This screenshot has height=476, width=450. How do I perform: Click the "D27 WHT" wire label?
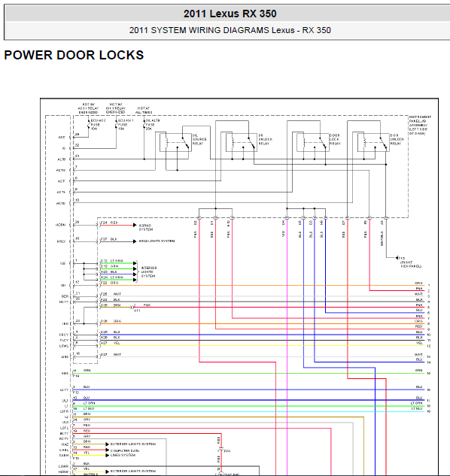[111, 355]
